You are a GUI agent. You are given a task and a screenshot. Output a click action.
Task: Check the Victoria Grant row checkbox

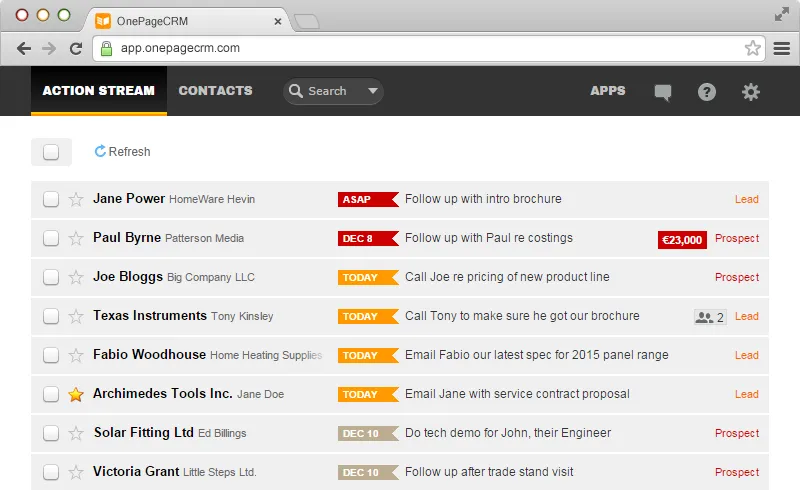pyautogui.click(x=51, y=473)
